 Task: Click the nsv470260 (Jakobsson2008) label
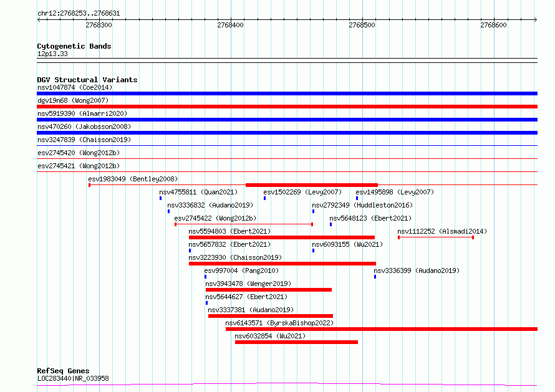[x=84, y=127]
